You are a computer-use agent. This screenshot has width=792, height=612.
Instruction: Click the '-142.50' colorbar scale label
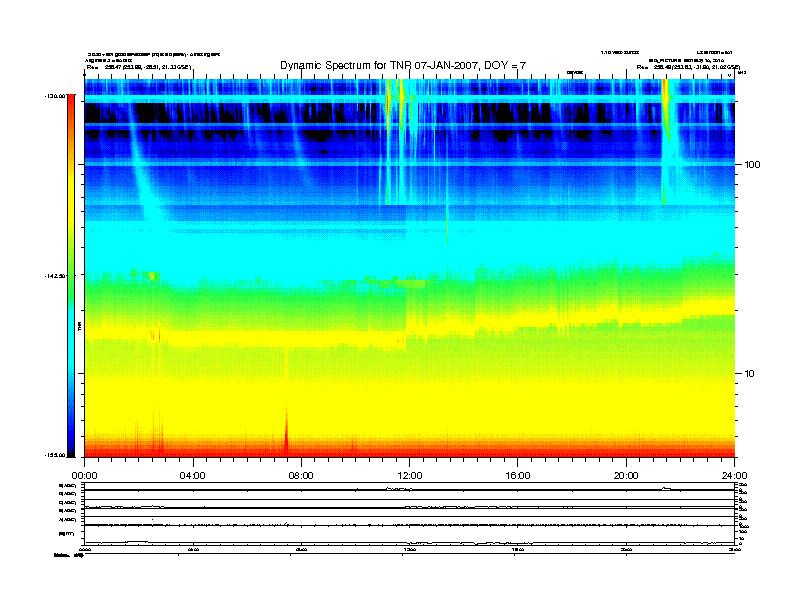click(x=55, y=276)
